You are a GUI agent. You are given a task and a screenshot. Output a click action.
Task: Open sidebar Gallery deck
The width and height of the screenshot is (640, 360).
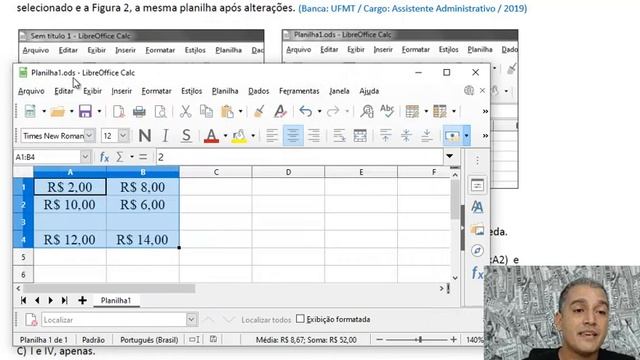(477, 229)
